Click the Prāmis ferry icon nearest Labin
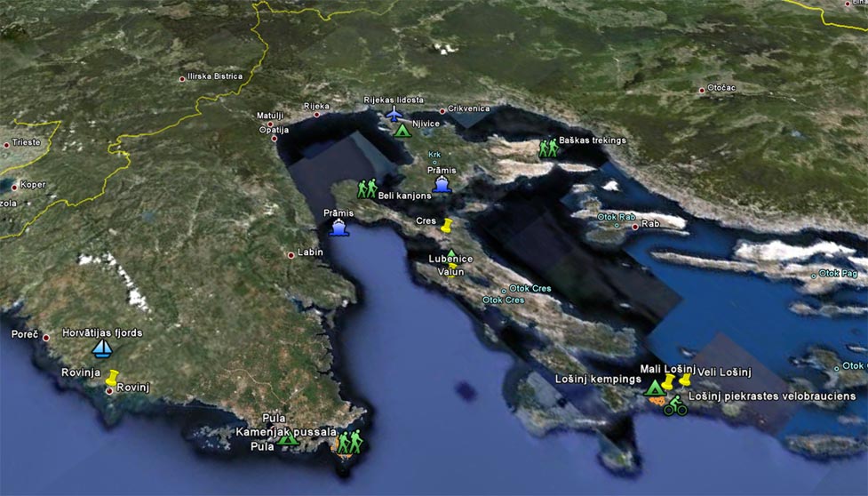This screenshot has width=868, height=496. point(338,228)
